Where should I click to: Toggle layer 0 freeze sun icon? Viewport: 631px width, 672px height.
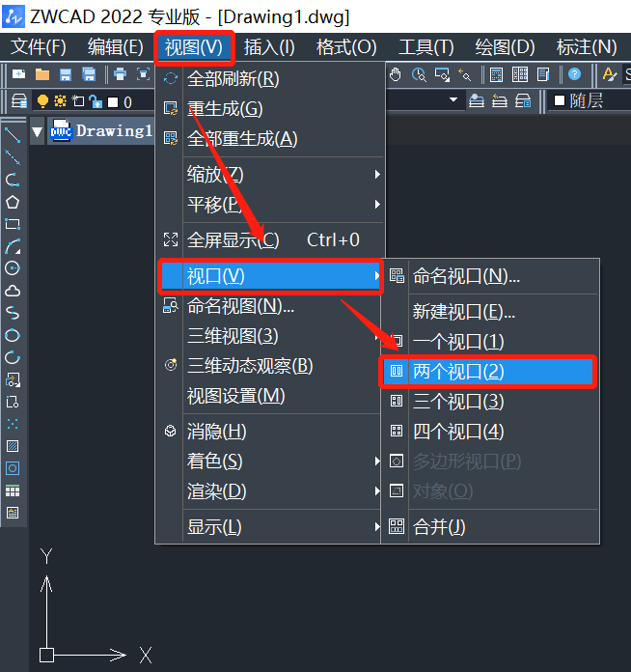point(60,101)
